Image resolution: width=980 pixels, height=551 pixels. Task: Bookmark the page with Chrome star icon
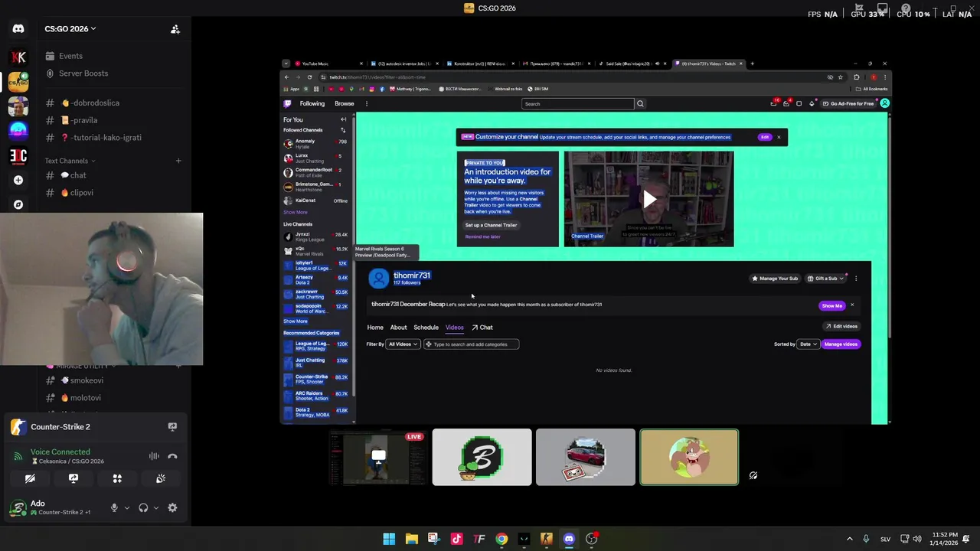[x=840, y=77]
